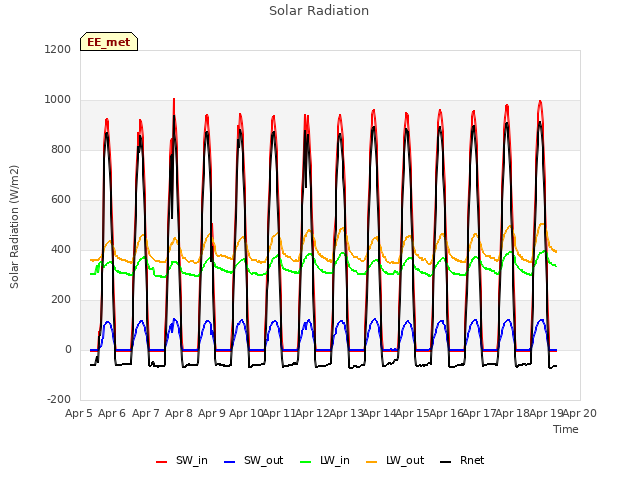The height and width of the screenshot is (480, 640).
Task: Click the Apr 20 x-axis tick label
Action: tap(580, 413)
